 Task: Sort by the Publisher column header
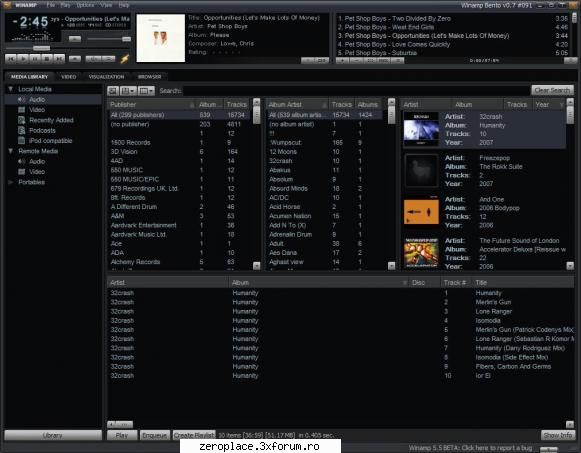[152, 104]
